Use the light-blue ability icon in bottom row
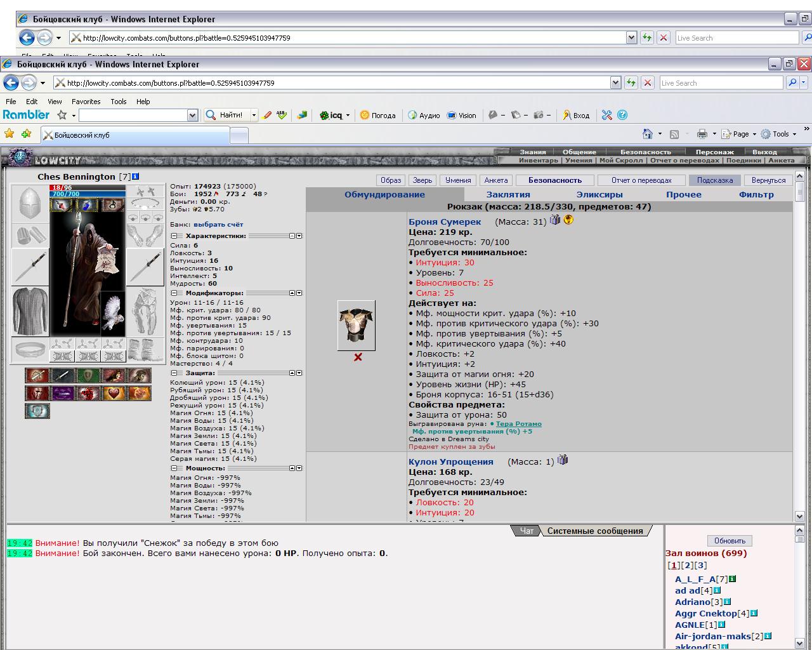 click(x=37, y=411)
